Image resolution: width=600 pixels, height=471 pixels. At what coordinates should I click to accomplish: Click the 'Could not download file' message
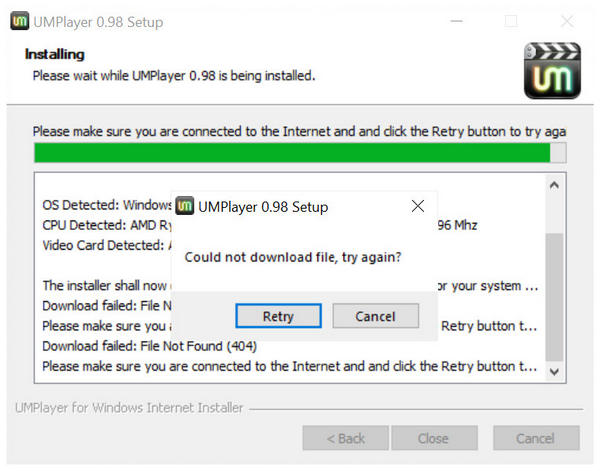pos(293,257)
